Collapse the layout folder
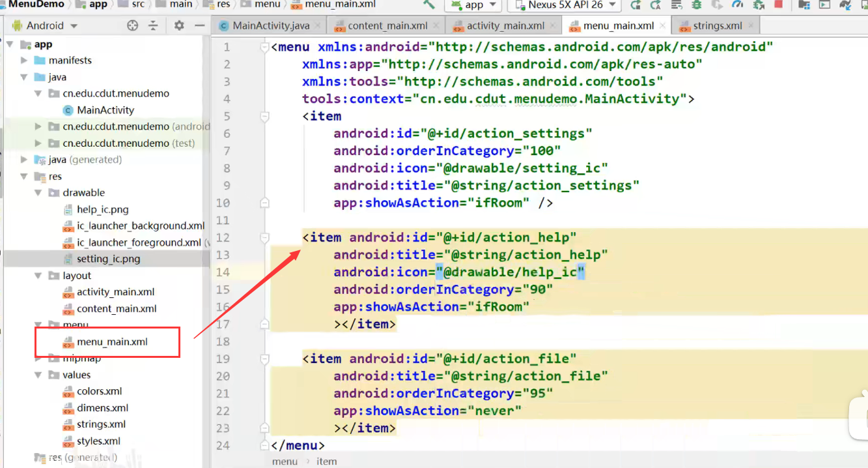The width and height of the screenshot is (868, 468). (38, 276)
